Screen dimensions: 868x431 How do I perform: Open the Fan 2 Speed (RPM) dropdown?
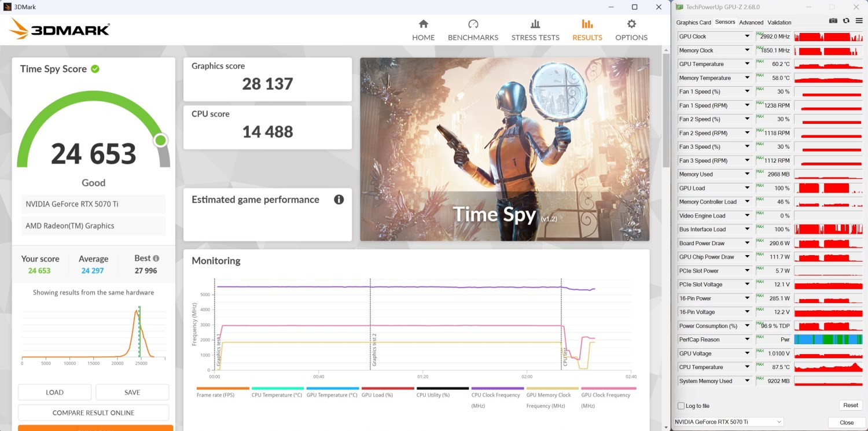click(747, 133)
